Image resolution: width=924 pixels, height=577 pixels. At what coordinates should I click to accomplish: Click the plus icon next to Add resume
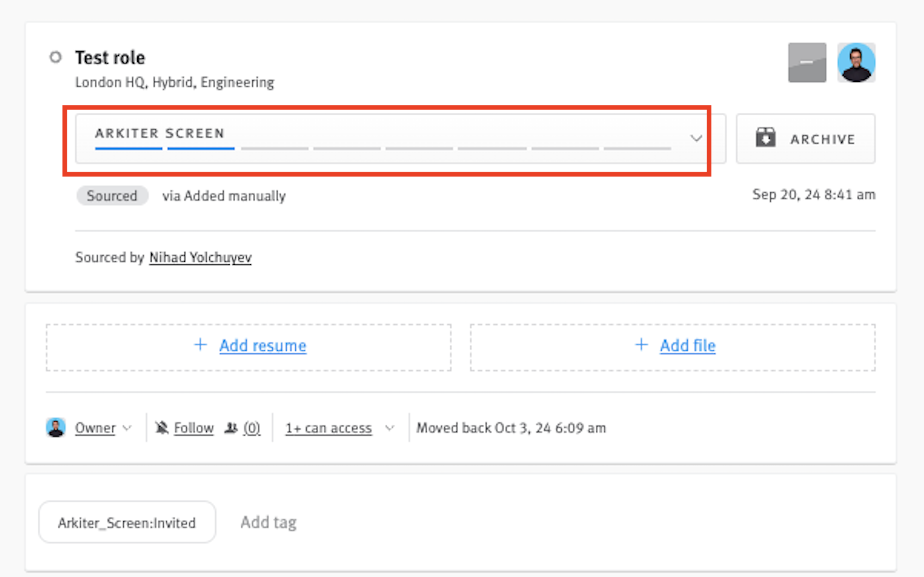pyautogui.click(x=201, y=345)
